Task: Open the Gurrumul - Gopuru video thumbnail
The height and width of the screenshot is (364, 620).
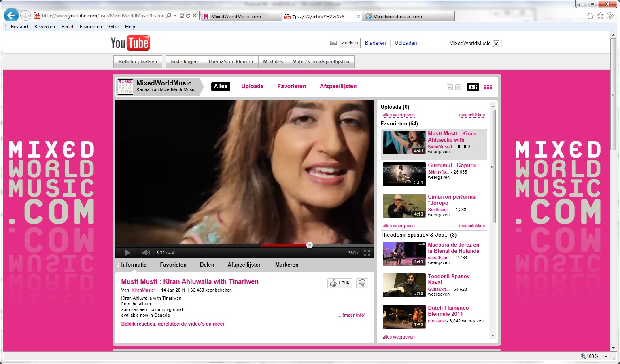Action: click(404, 174)
